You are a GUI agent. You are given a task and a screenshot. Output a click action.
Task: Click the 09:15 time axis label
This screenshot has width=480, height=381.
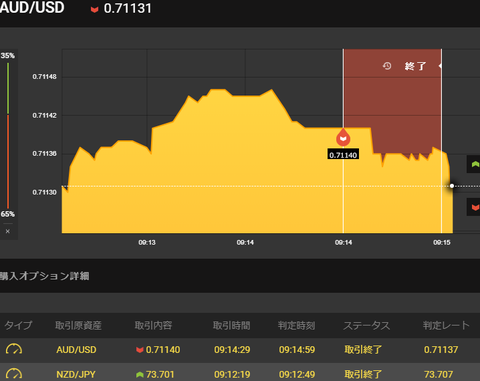click(442, 243)
